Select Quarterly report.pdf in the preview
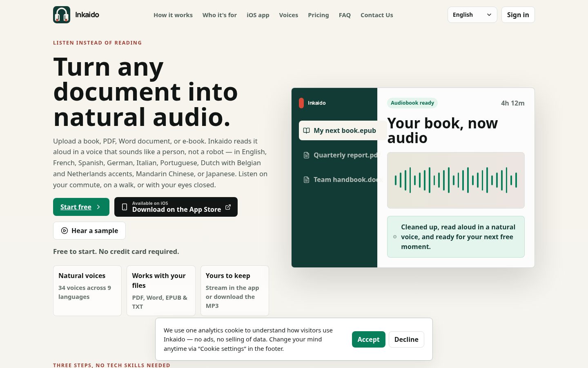This screenshot has width=588, height=368. tap(343, 155)
